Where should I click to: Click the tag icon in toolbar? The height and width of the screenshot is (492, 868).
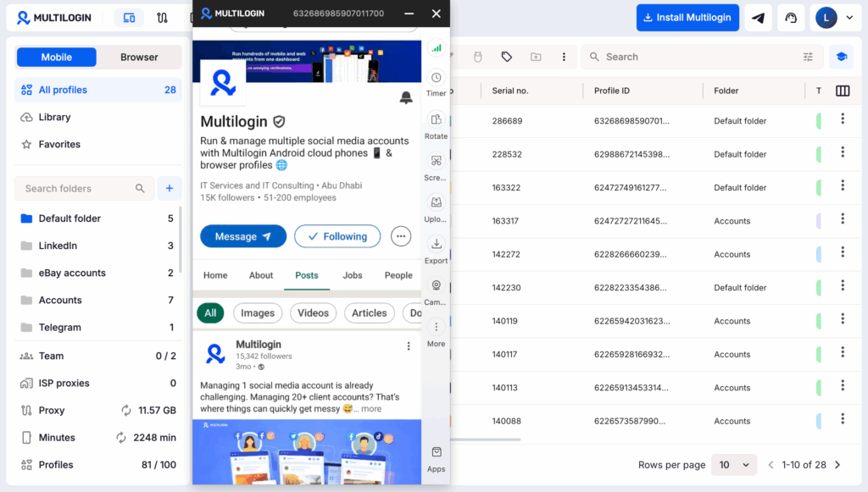pos(507,57)
